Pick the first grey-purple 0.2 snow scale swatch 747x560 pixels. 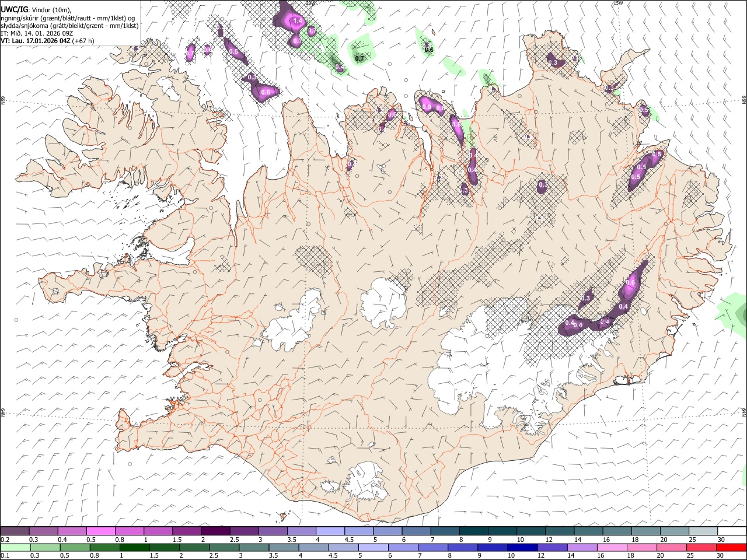15,531
